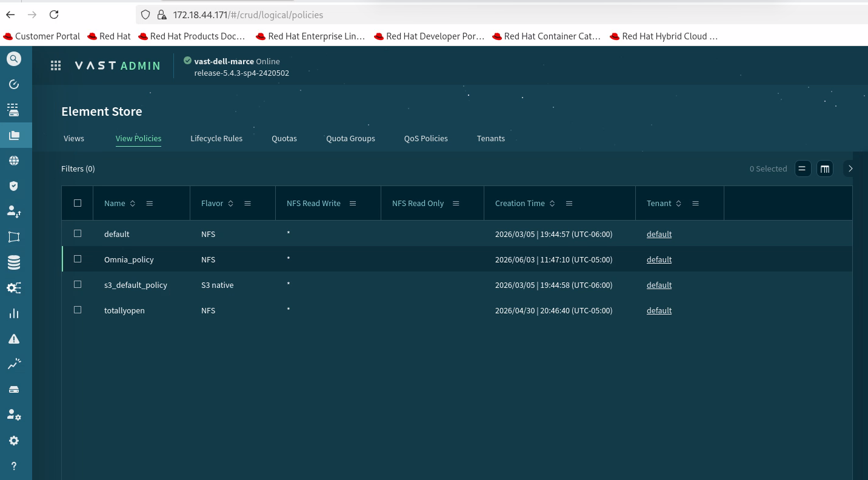Toggle the select-all checkbox in table header
This screenshot has height=480, width=868.
point(78,203)
